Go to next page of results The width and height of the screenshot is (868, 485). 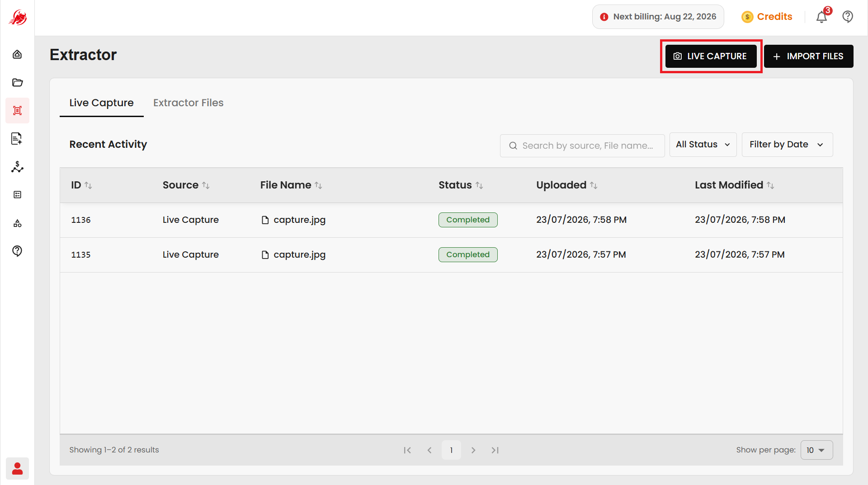click(473, 450)
